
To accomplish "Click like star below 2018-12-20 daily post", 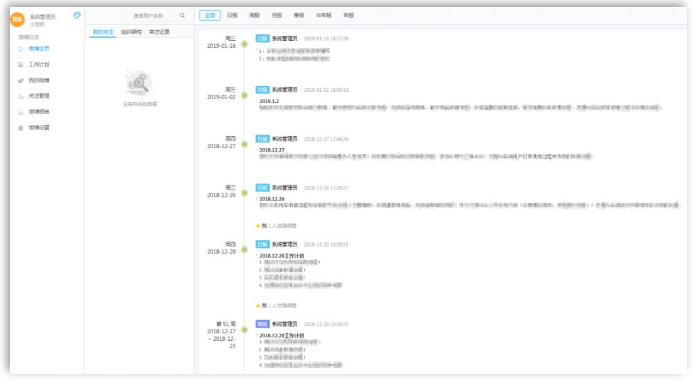I will tap(258, 306).
